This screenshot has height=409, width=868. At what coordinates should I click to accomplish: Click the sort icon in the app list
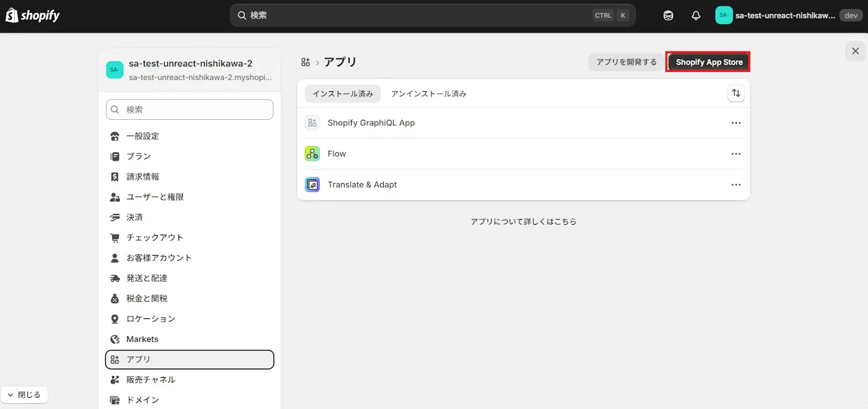736,92
